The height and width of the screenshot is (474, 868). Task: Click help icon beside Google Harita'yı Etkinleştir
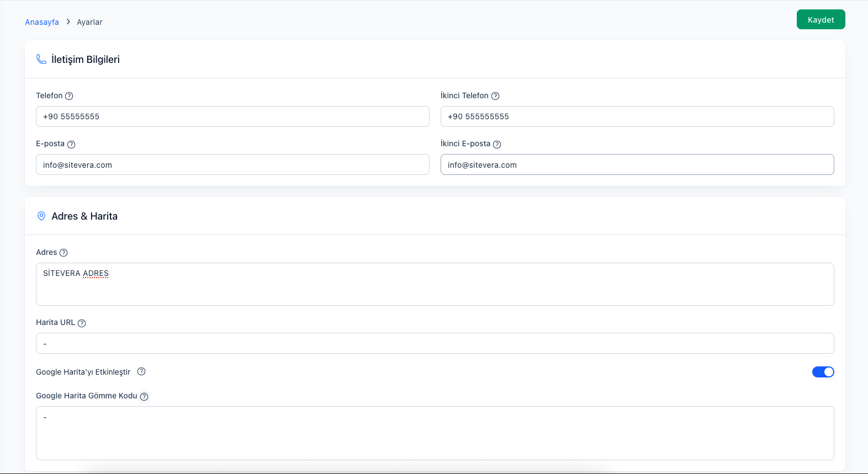tap(141, 371)
